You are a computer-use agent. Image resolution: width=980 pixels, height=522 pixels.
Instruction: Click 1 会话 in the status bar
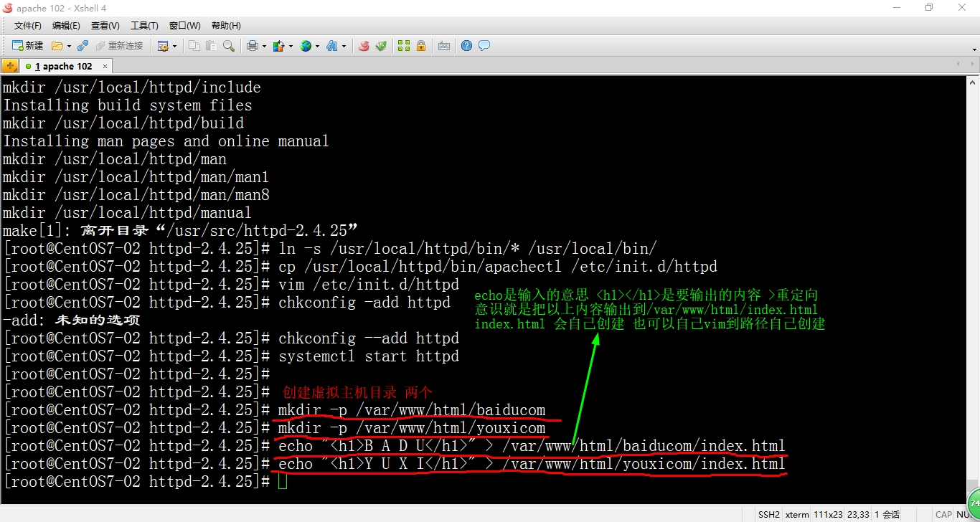click(x=887, y=514)
